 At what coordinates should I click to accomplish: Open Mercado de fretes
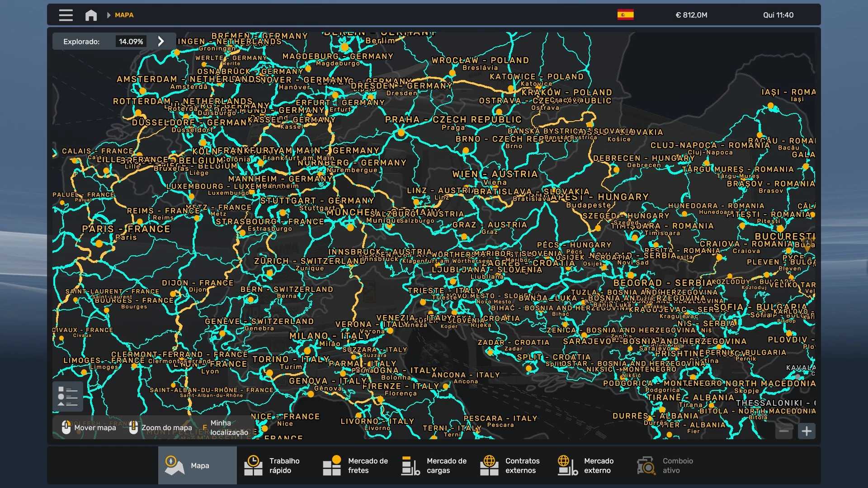coord(355,465)
